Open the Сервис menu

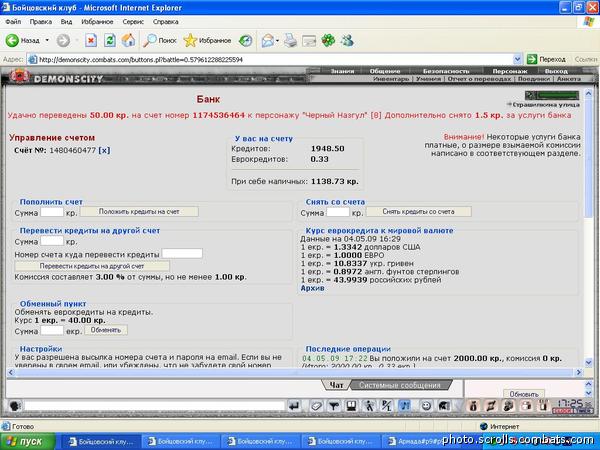pos(133,22)
